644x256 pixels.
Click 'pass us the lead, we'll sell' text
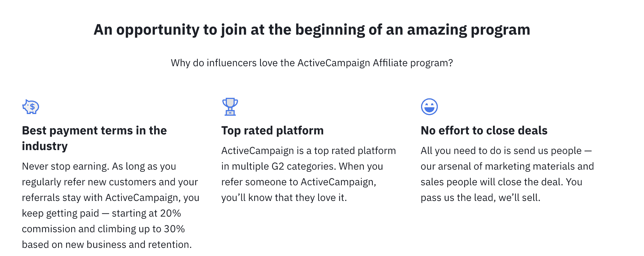coord(480,198)
